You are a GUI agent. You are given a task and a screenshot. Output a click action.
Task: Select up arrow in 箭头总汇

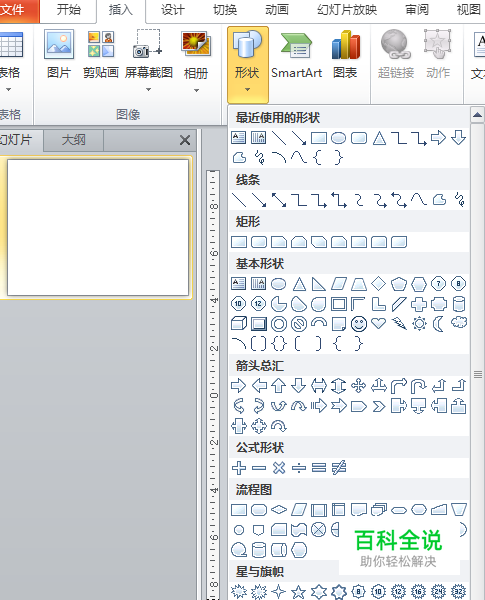[278, 386]
